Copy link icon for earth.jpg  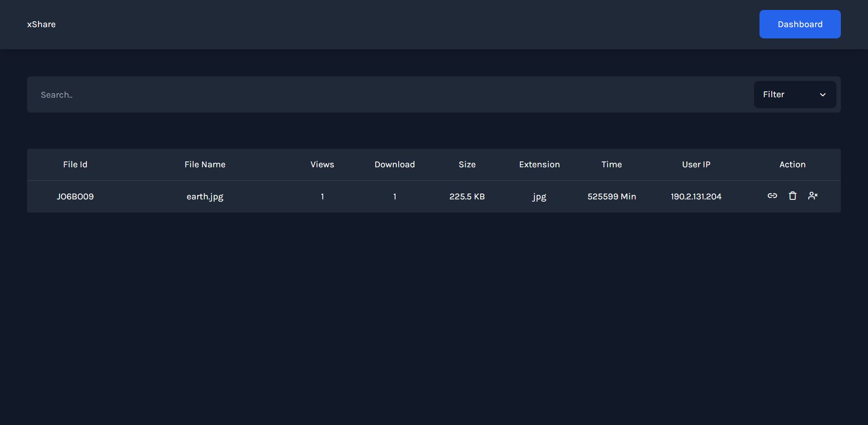772,196
